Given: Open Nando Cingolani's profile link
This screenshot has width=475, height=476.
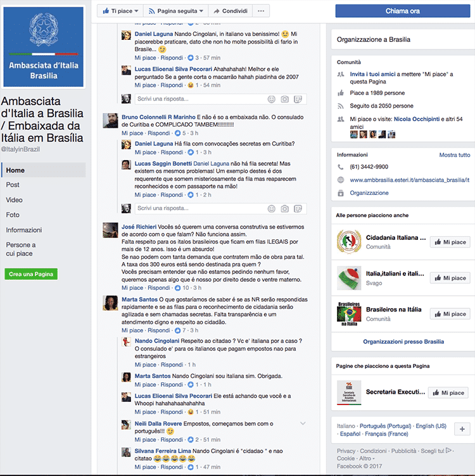Looking at the screenshot, I should coord(157,341).
